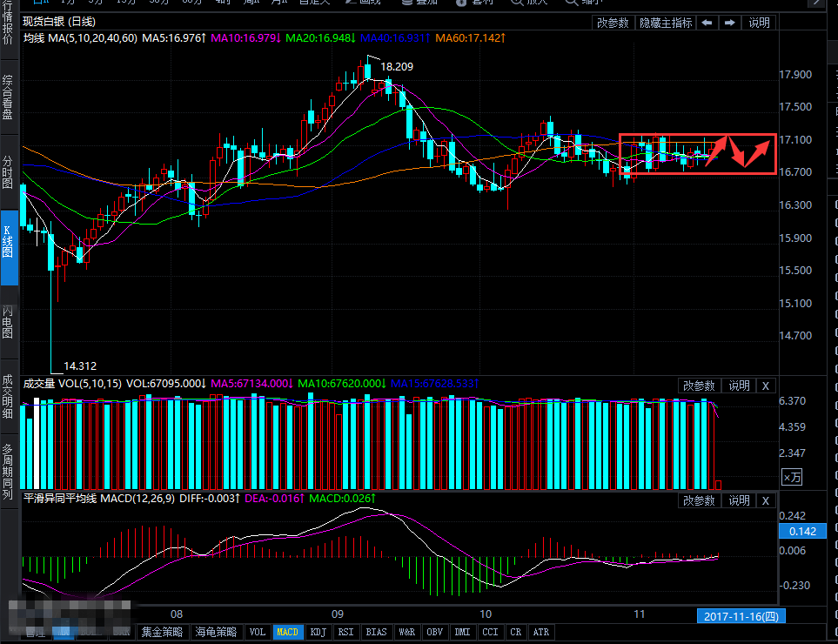
Task: Click the right arrow in main indicator bar
Action: tap(730, 23)
